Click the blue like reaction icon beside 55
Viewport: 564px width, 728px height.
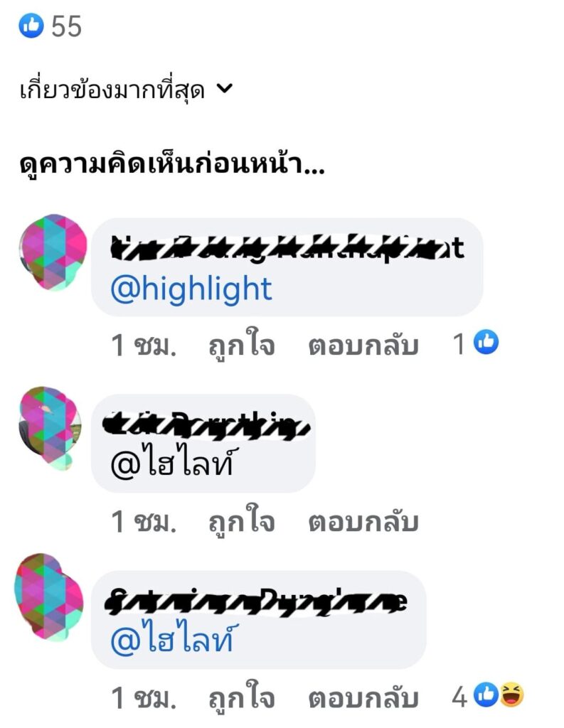coord(31,26)
